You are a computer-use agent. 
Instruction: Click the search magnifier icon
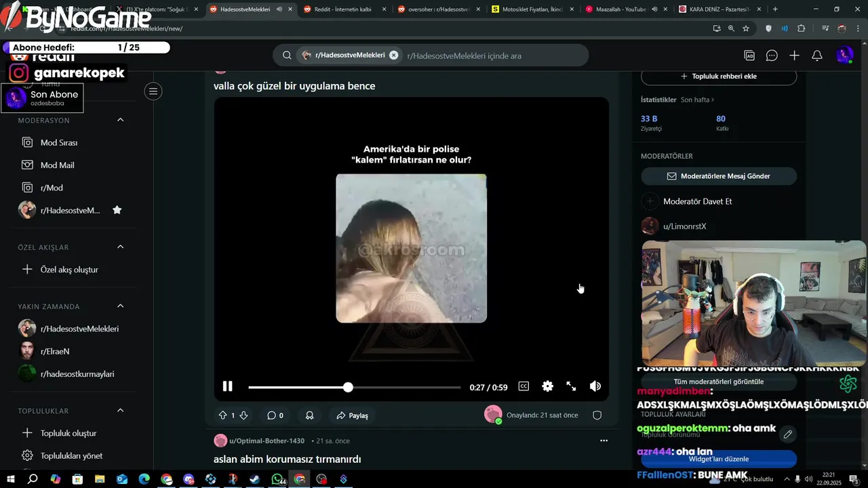pos(287,56)
